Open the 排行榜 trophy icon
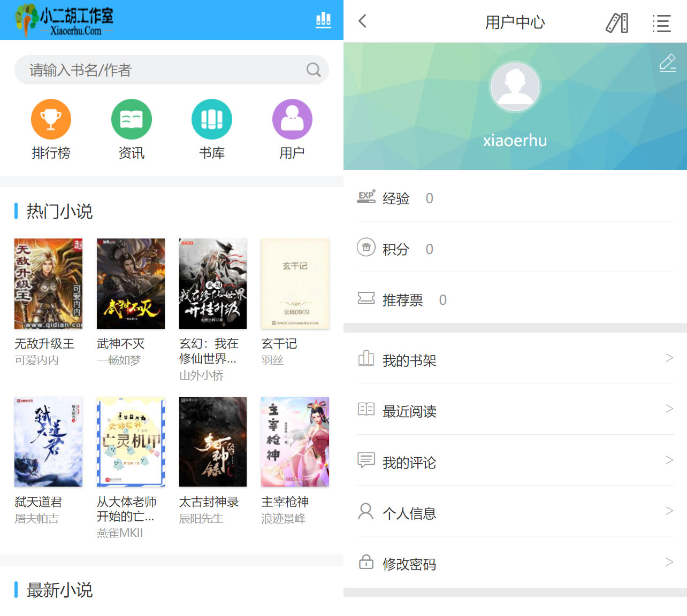The width and height of the screenshot is (687, 616). [x=51, y=119]
